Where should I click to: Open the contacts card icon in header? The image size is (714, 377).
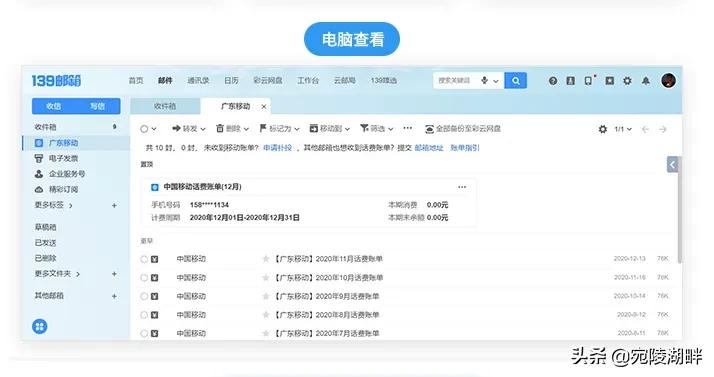570,81
